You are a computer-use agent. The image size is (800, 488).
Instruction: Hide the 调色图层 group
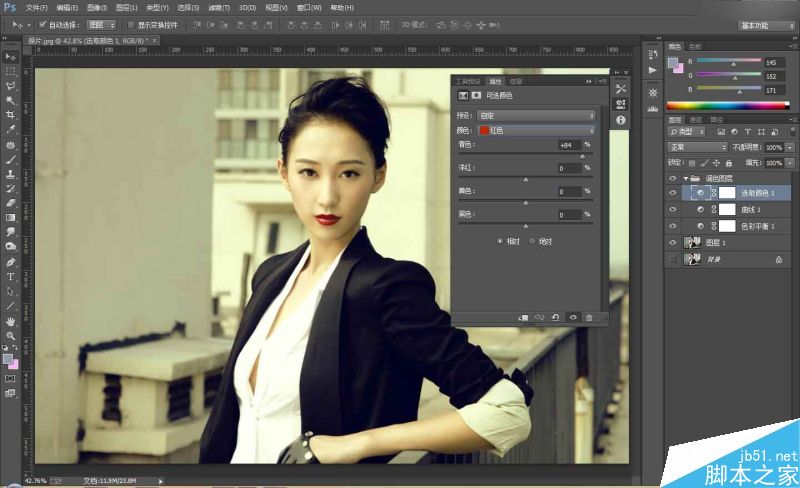tap(672, 178)
